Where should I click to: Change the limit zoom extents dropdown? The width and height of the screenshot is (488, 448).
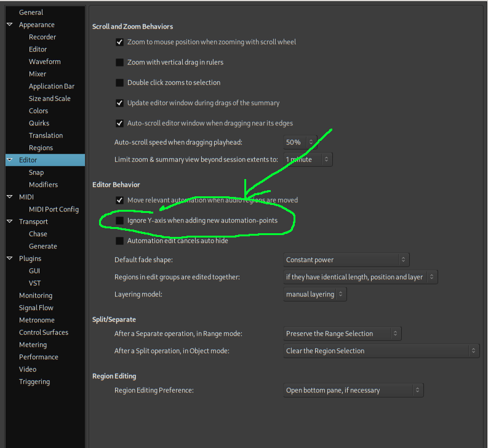click(308, 159)
